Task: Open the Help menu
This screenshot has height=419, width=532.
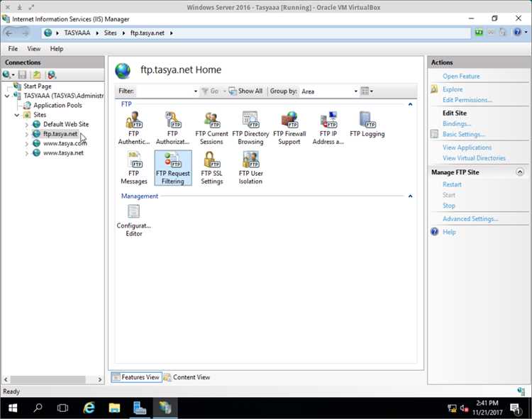Action: [57, 49]
